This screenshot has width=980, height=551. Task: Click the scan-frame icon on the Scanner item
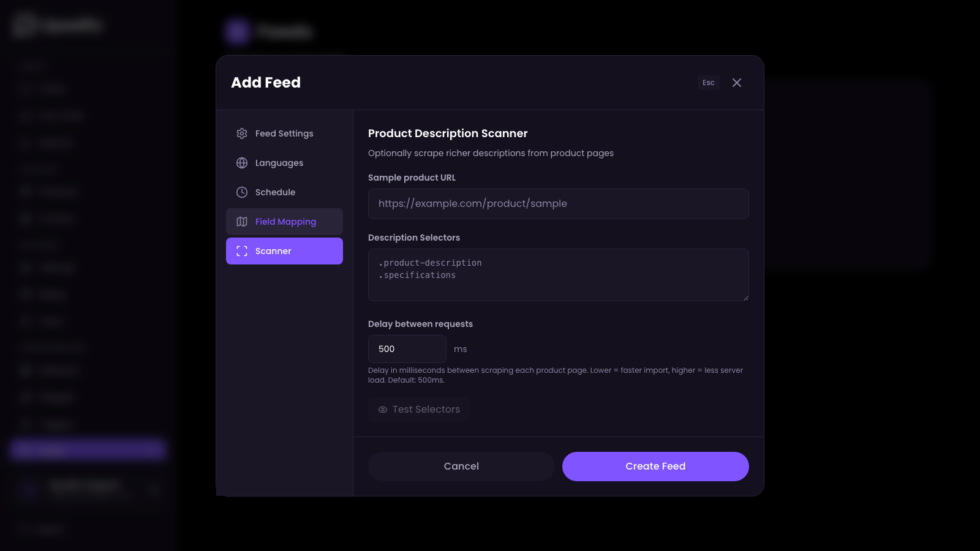(x=242, y=251)
